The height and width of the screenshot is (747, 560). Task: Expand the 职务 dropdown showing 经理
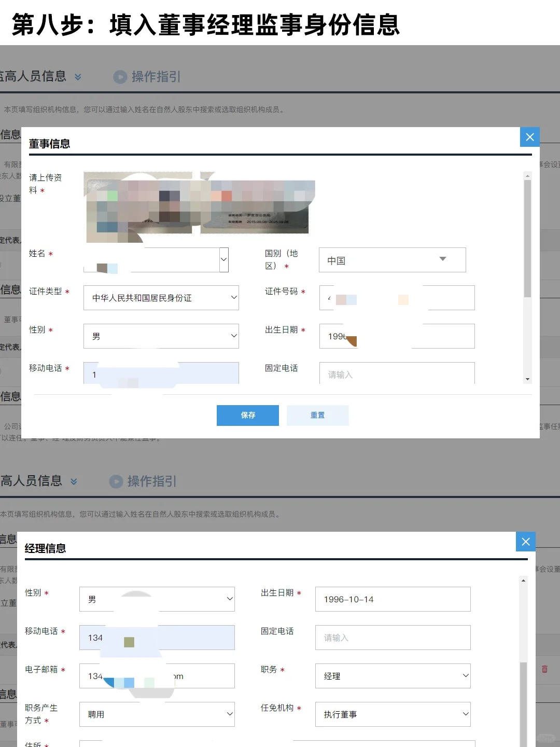click(393, 676)
